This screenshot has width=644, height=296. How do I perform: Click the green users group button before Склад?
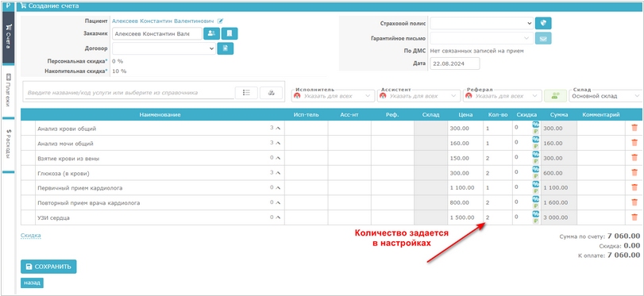[x=555, y=96]
